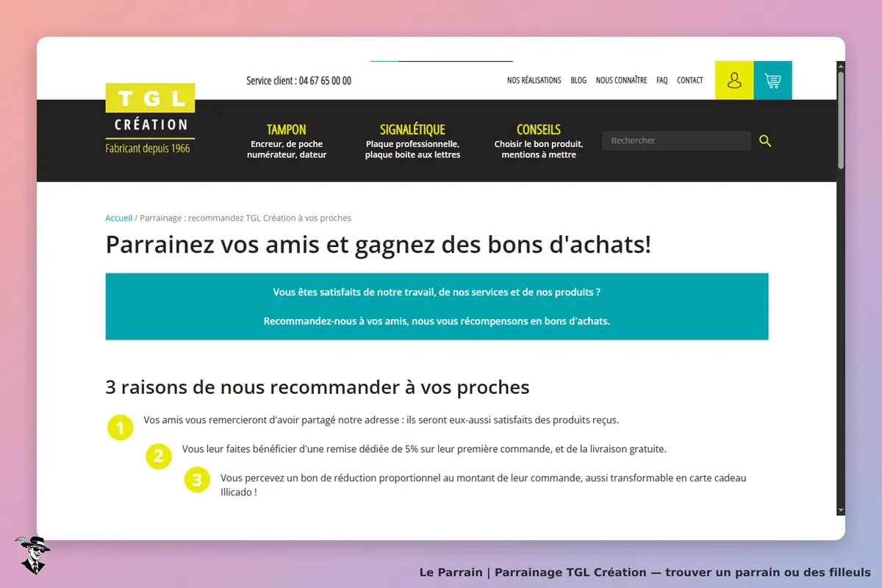Click the Accueil breadcrumb link
The image size is (882, 588).
119,218
